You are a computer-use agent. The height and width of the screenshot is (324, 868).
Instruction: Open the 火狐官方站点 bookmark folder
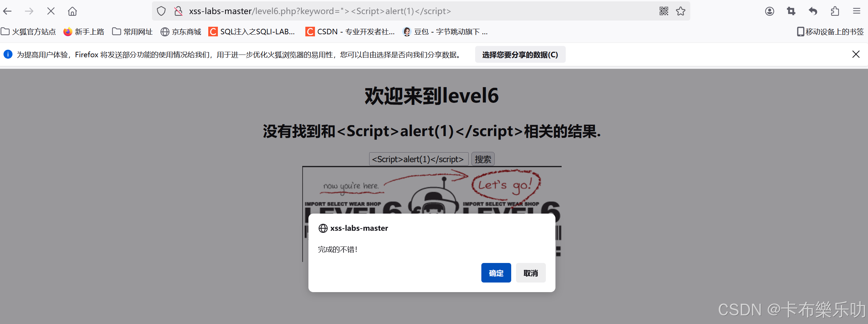point(28,32)
